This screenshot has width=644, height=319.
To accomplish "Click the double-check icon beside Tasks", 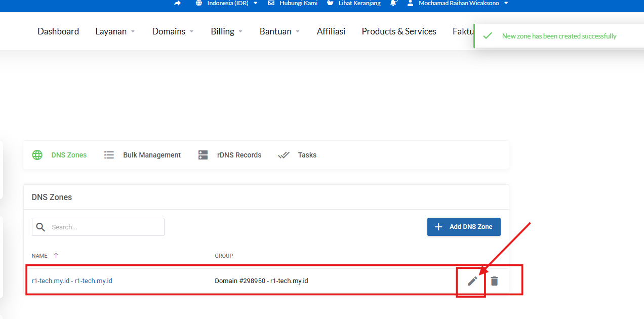I will pos(284,155).
